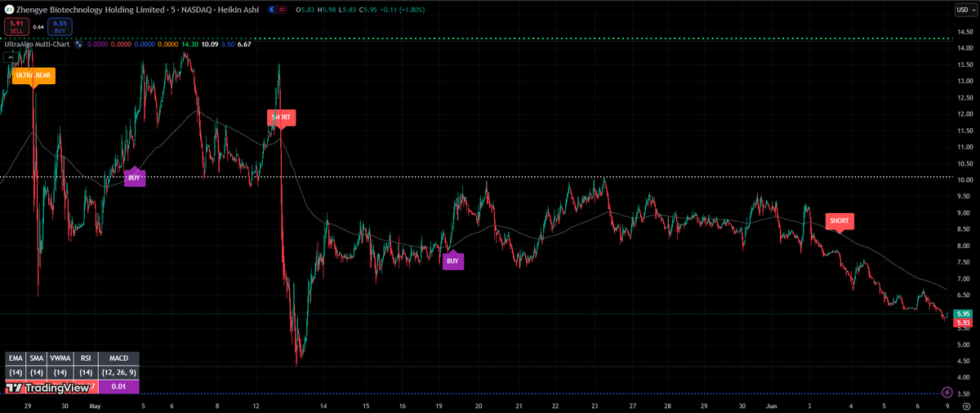Click the green 5.95 price label

(964, 313)
